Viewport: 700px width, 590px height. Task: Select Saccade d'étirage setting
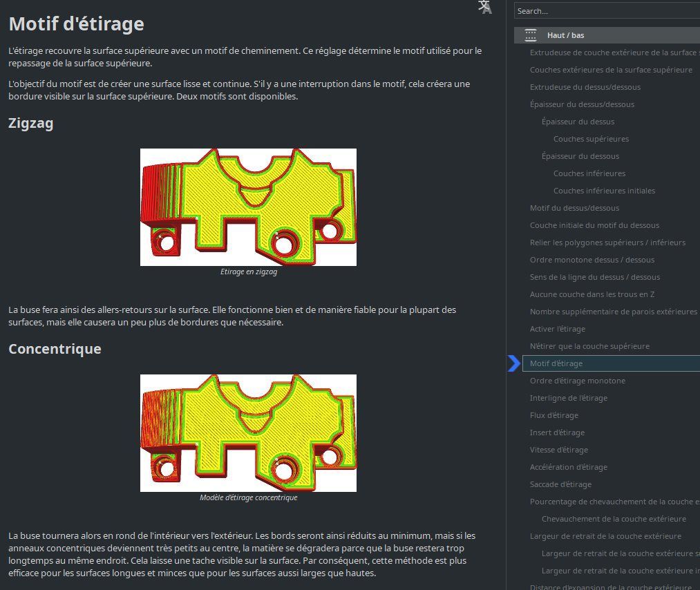[560, 485]
